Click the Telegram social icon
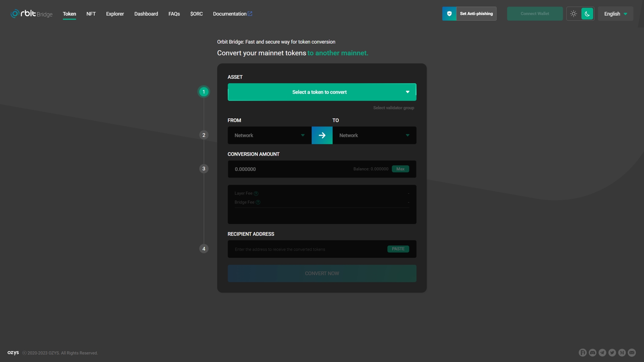Image resolution: width=644 pixels, height=362 pixels. coord(602,353)
